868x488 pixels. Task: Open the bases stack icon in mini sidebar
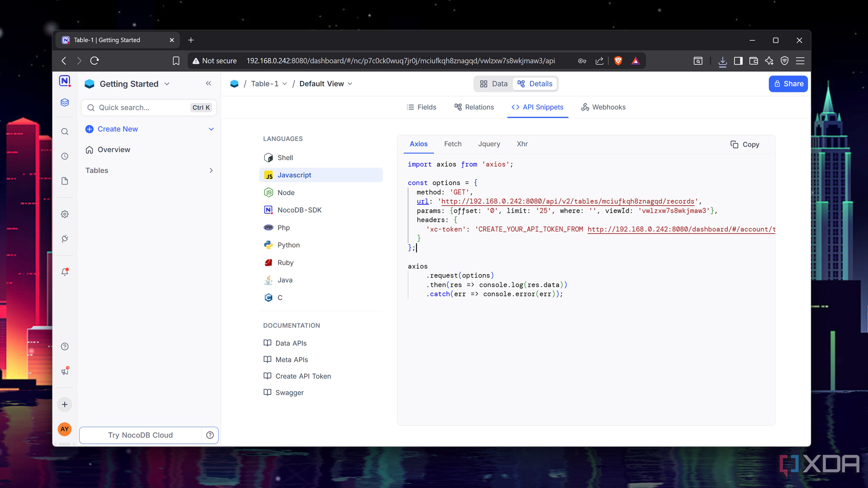(x=65, y=102)
